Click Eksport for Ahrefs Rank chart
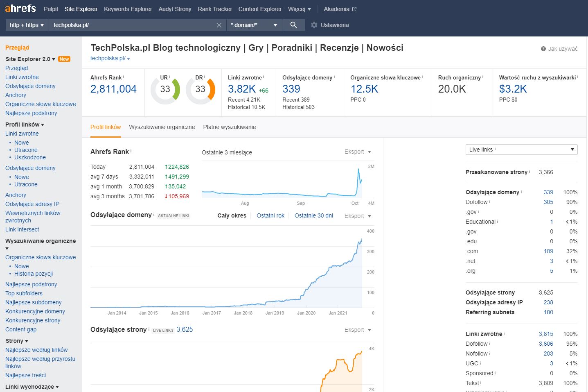This screenshot has width=588, height=392. (357, 152)
